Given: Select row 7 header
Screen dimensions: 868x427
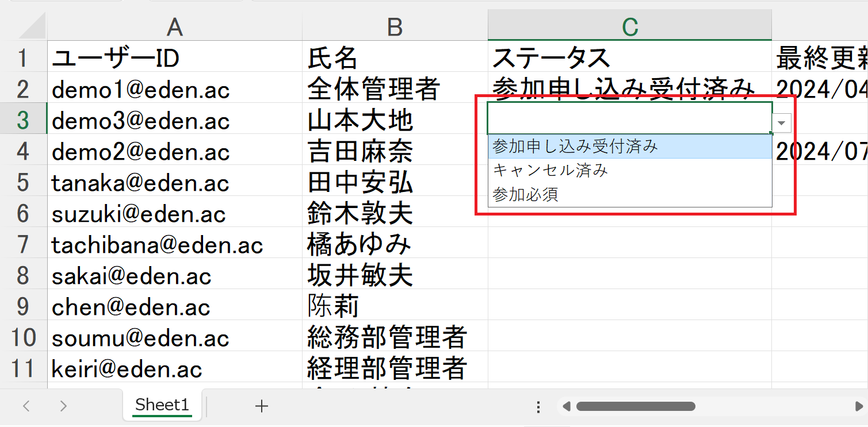Looking at the screenshot, I should (x=24, y=243).
